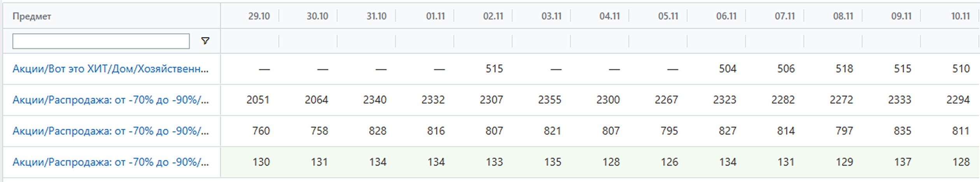Image resolution: width=980 pixels, height=182 pixels.
Task: Select the cell with value 2340
Action: (374, 100)
